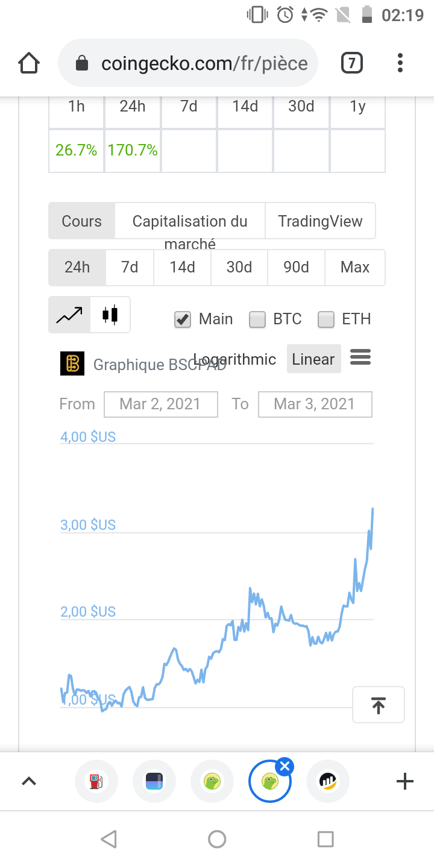Screen dimensions: 434x868
Task: Tap the browser home icon
Action: 29,63
